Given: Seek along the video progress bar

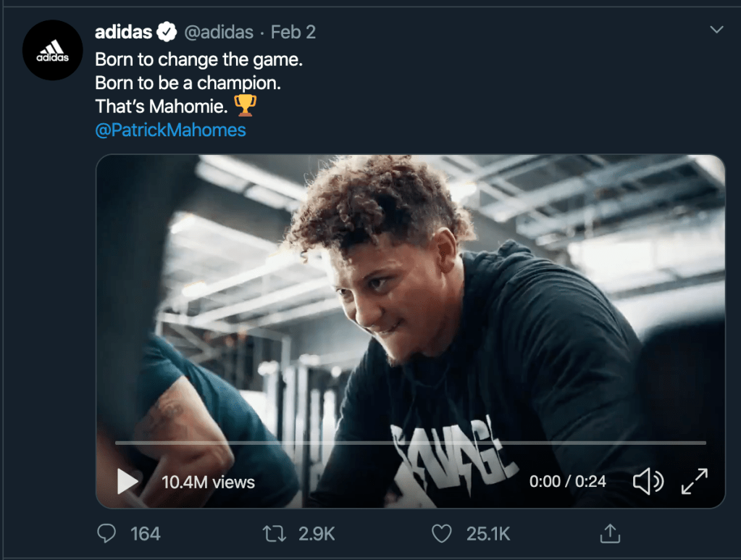Looking at the screenshot, I should (410, 443).
